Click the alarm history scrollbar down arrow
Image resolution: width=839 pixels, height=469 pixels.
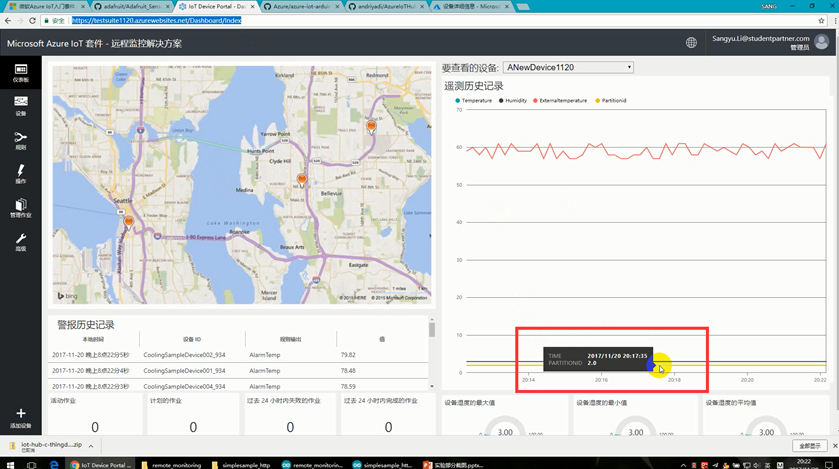[x=432, y=386]
